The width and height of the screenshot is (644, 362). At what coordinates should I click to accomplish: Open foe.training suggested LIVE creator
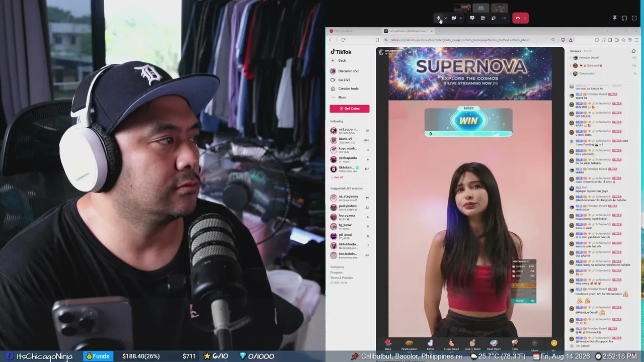pos(350,255)
